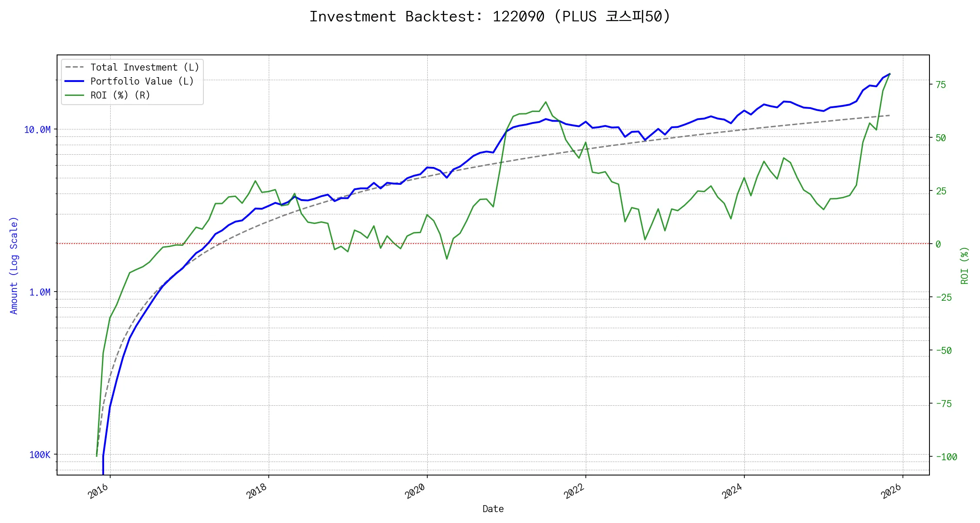
Task: Click the dashed gray legend line sample
Action: pyautogui.click(x=74, y=68)
